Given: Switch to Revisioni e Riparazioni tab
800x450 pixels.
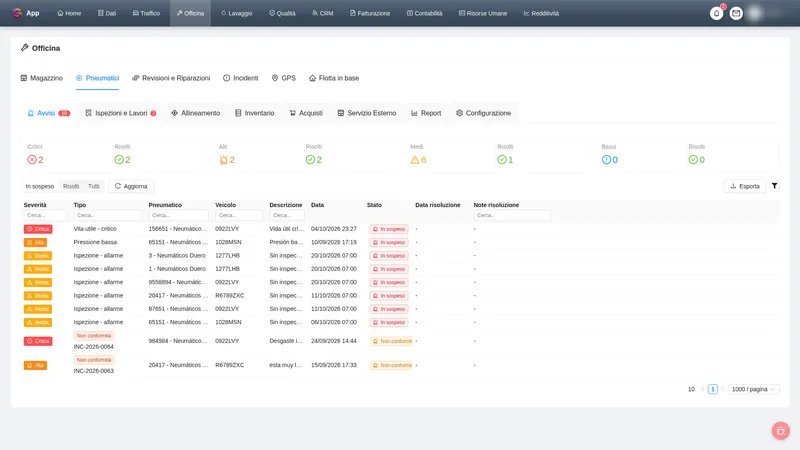Looking at the screenshot, I should click(x=171, y=78).
